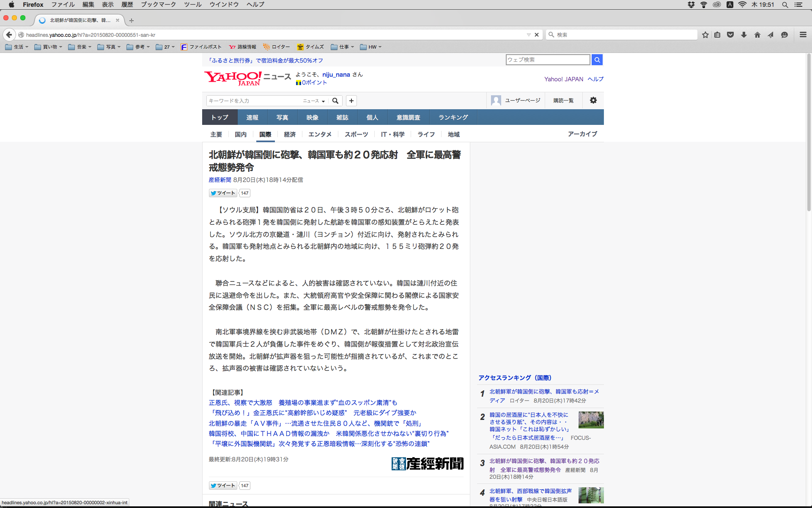Expand the ニュース search category dropdown
Image resolution: width=812 pixels, height=508 pixels.
pyautogui.click(x=314, y=101)
